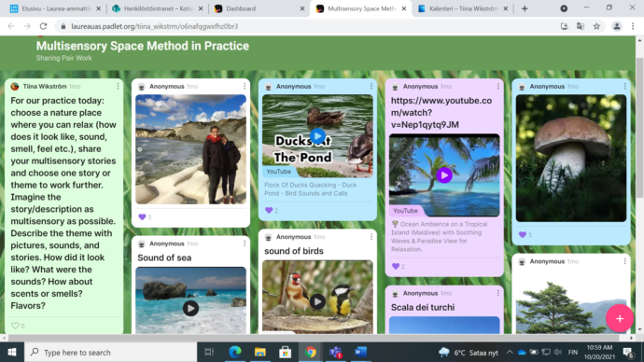Viewport: 644px width, 362px height.
Task: Open Task View on the taskbar
Action: click(x=209, y=352)
